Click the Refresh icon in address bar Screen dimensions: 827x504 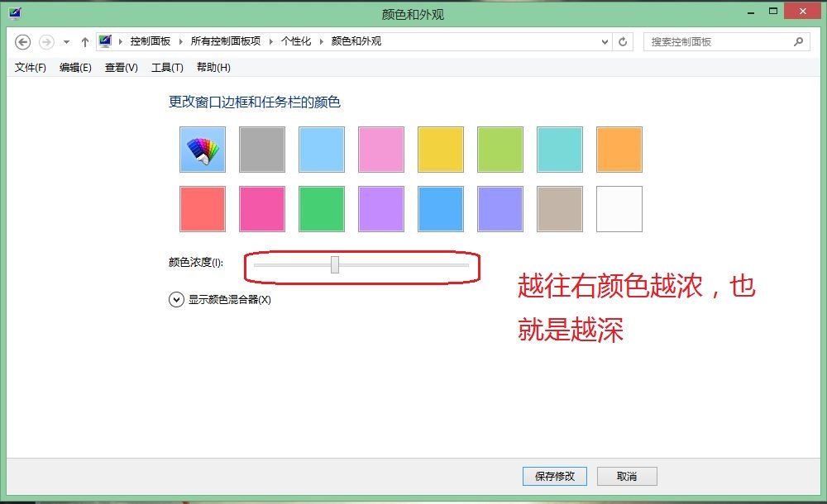pyautogui.click(x=623, y=41)
